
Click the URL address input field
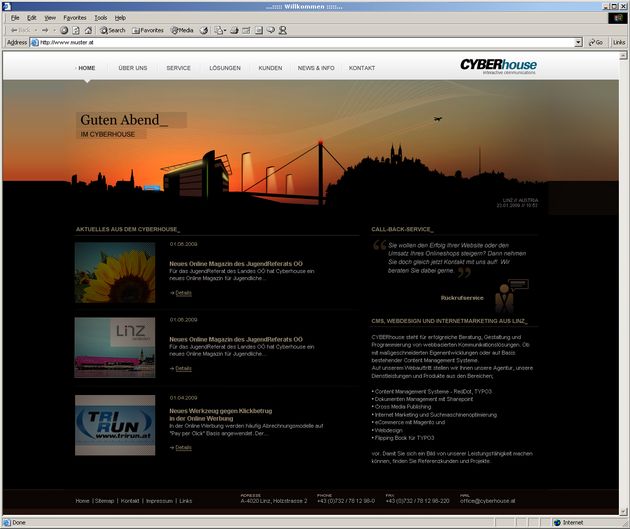pyautogui.click(x=300, y=43)
